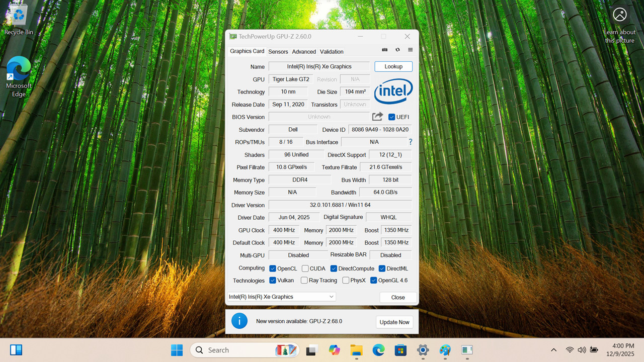
Task: Click the 10.8 GPixel/s fillrate value
Action: click(x=291, y=167)
